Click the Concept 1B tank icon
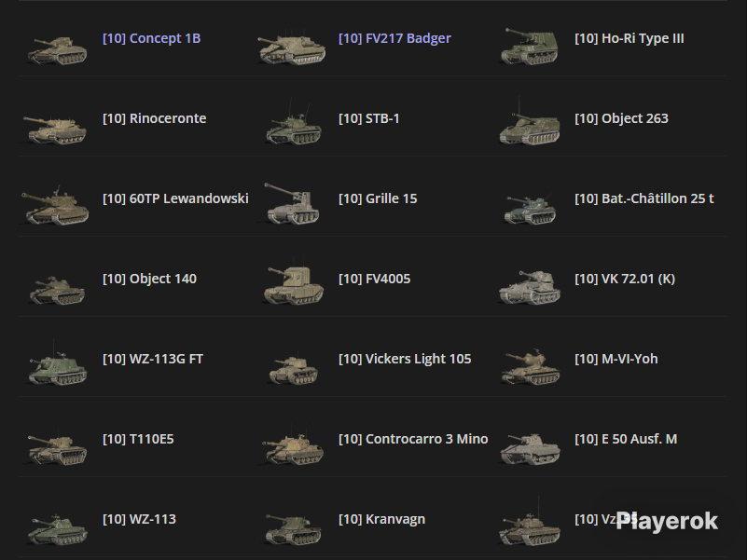 coord(57,50)
